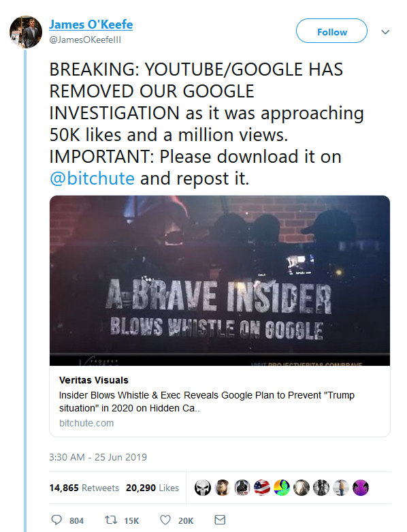This screenshot has width=407, height=532.
Task: Click the purple liker avatar
Action: point(361,488)
